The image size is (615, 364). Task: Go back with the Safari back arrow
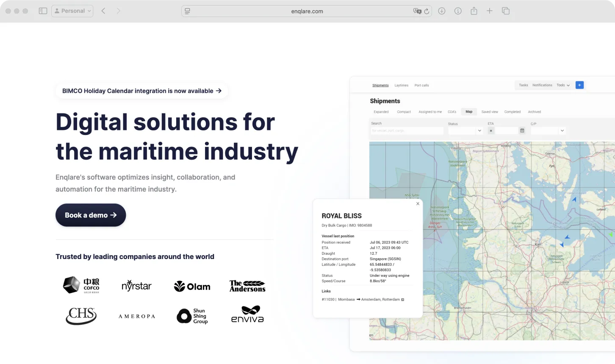(x=103, y=11)
